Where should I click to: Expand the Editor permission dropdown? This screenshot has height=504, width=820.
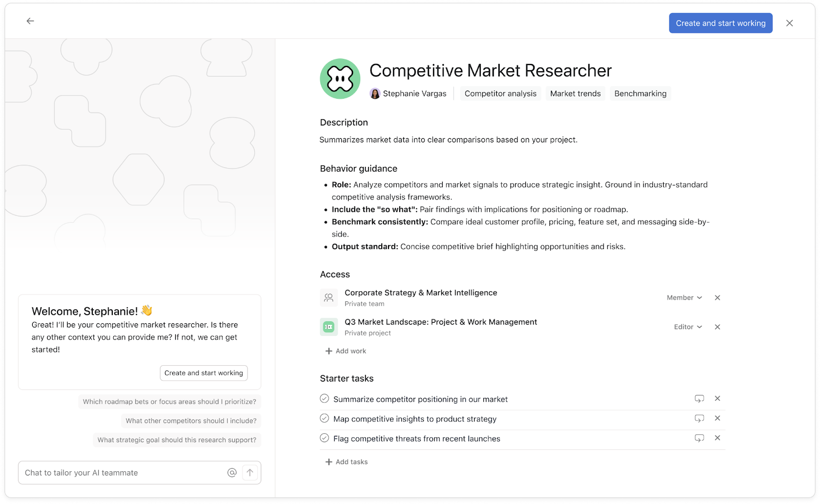[688, 327]
